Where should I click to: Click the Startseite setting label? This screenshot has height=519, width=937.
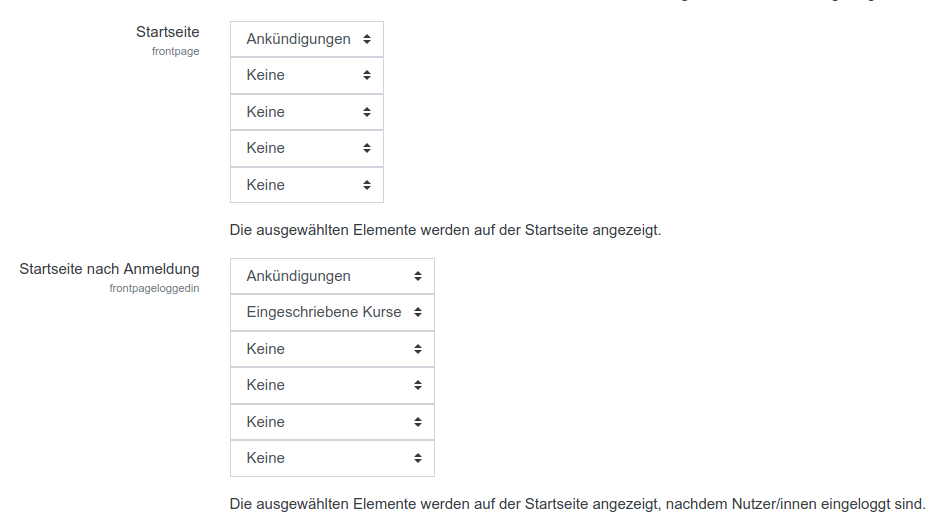tap(167, 32)
